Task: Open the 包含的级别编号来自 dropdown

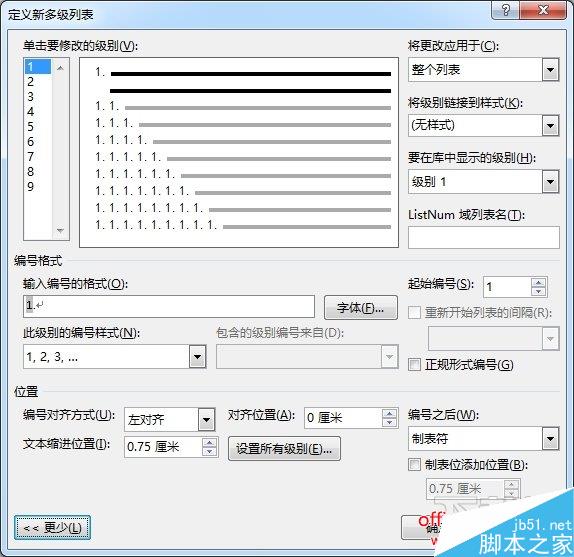Action: point(390,357)
